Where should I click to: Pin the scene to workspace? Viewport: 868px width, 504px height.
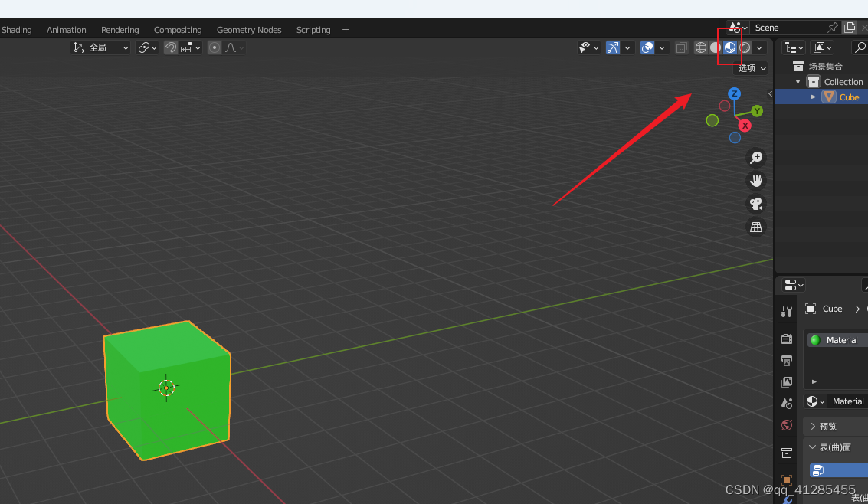tap(833, 28)
